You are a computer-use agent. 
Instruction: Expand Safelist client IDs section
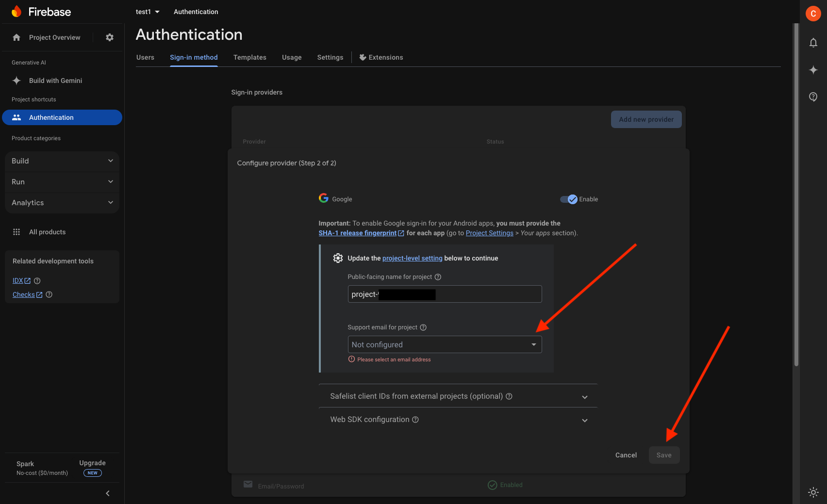click(x=458, y=396)
